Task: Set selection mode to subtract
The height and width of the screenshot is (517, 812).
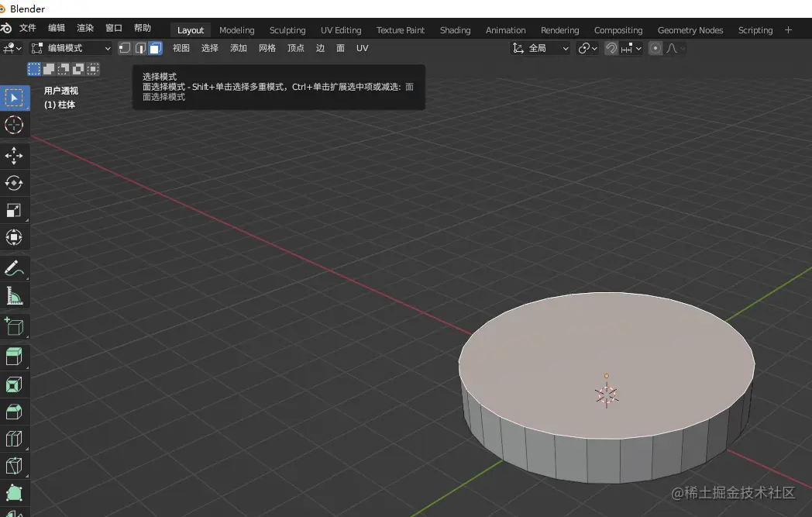Action: [64, 69]
